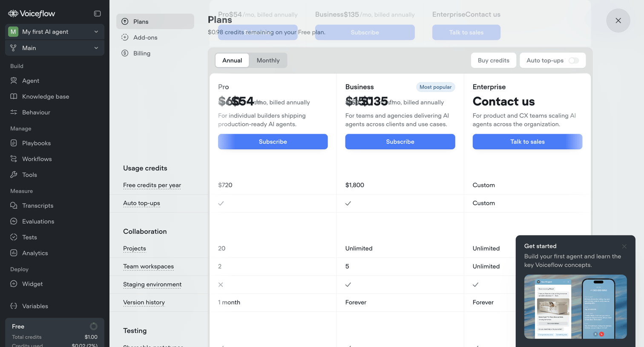This screenshot has width=644, height=347.
Task: Expand the Main branch dropdown chevron
Action: [x=96, y=48]
